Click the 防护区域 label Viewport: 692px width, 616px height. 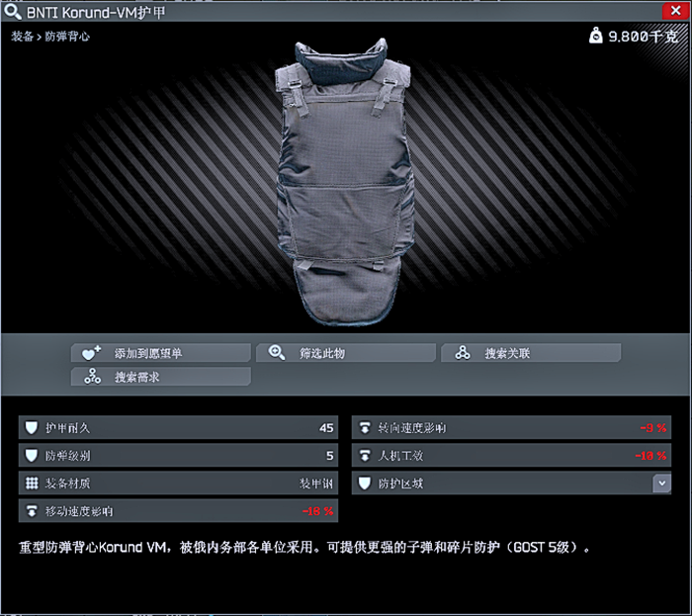400,484
